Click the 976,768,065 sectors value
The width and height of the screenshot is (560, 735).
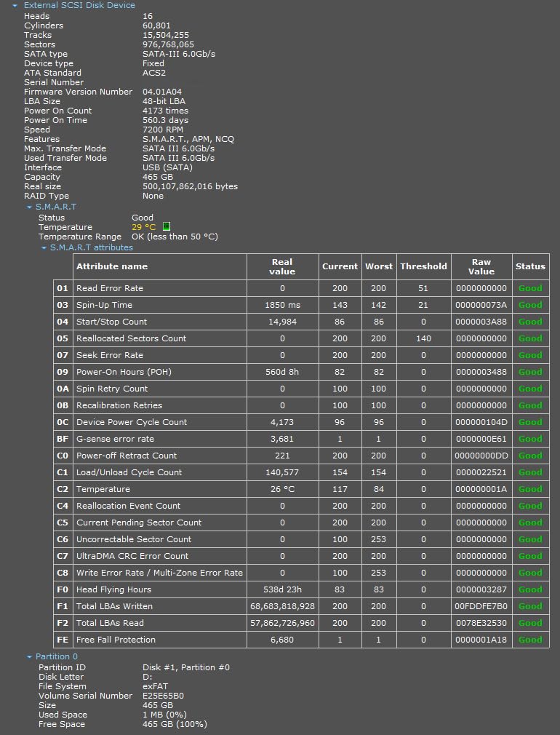(x=168, y=44)
